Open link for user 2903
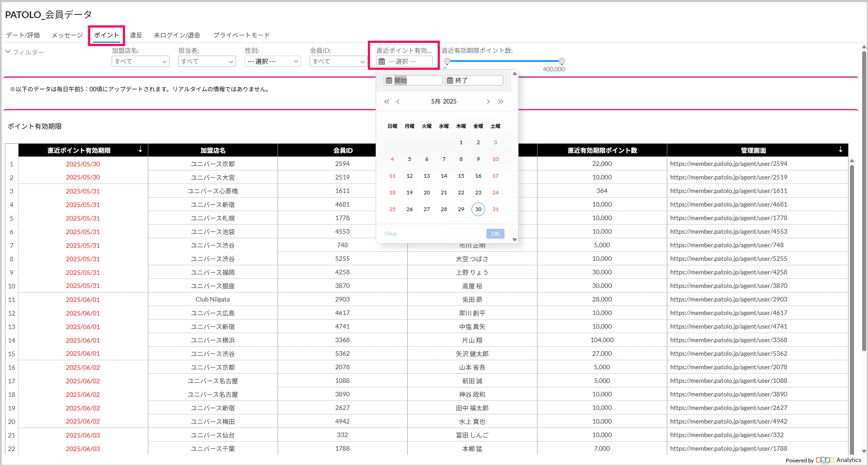This screenshot has width=868, height=466. point(729,299)
